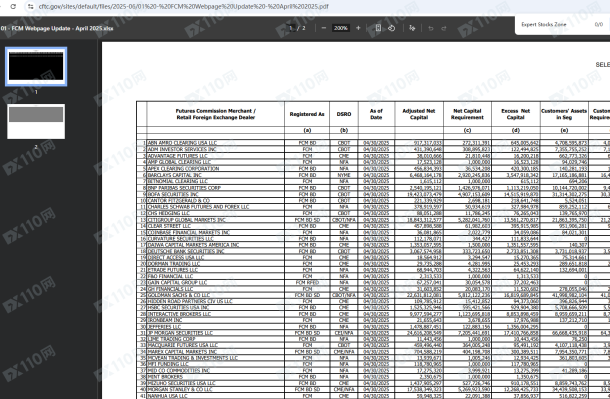This screenshot has width=610, height=399.
Task: Reload the page with browser refresh icon
Action: tap(13, 6)
